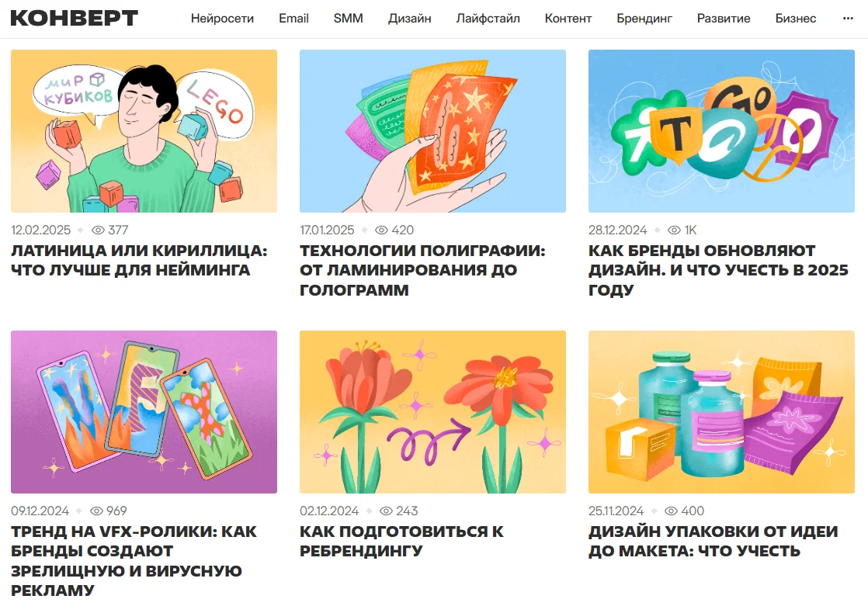
Task: Open the Брендинг menu item
Action: pyautogui.click(x=644, y=19)
